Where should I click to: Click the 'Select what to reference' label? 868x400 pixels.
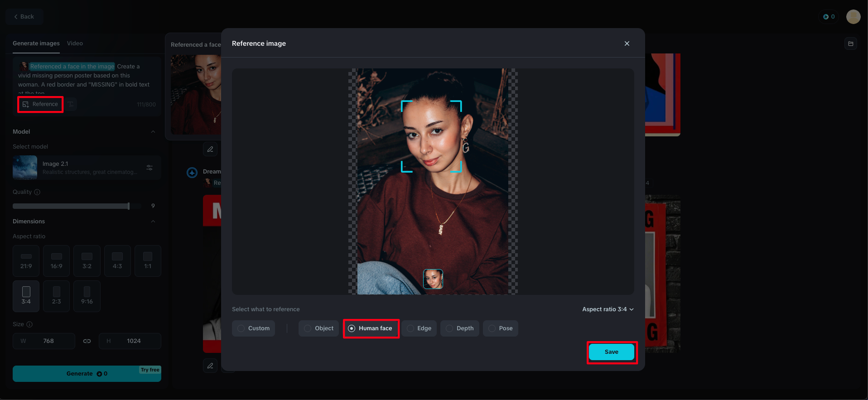(266, 309)
